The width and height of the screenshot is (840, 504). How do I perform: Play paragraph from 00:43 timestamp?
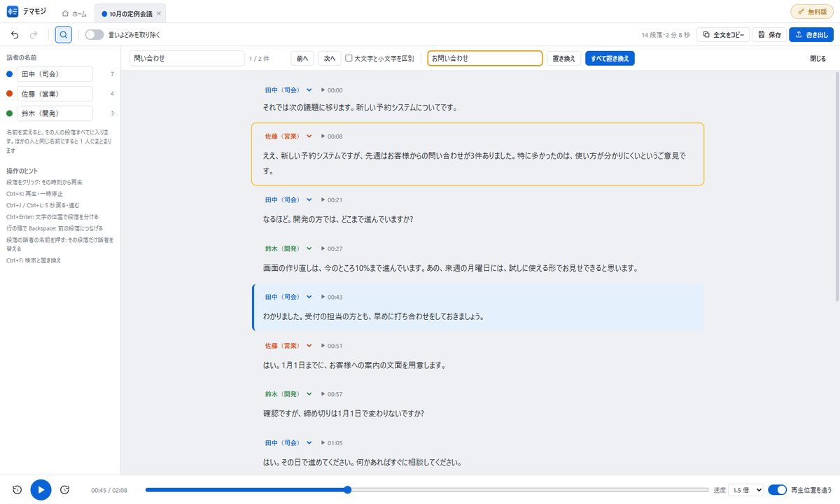tap(332, 297)
